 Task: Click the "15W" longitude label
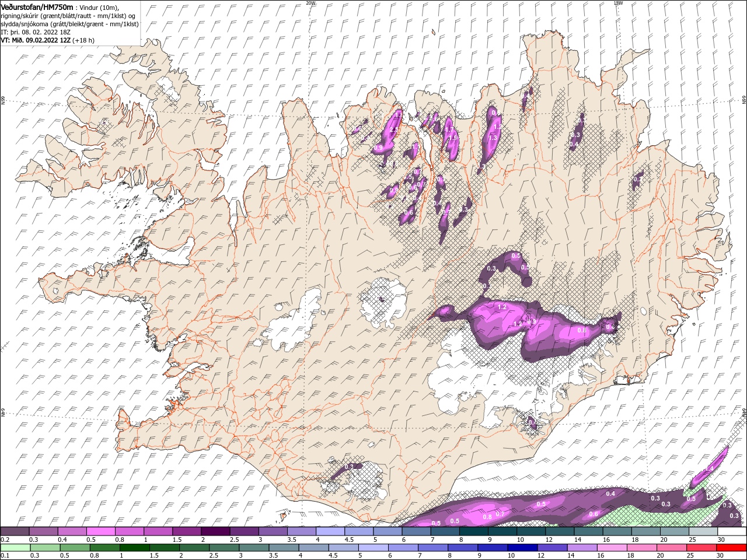(x=618, y=3)
